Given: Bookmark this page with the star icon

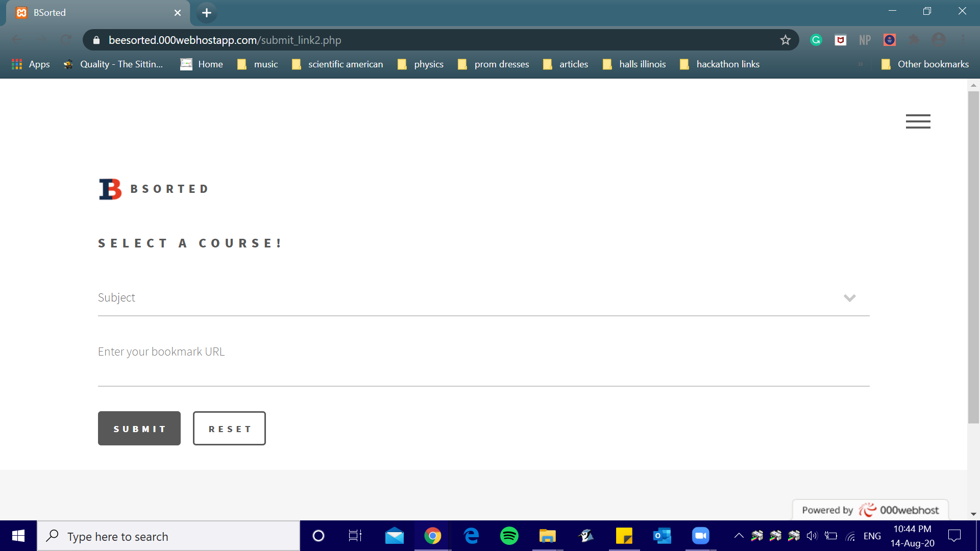Looking at the screenshot, I should click(x=785, y=40).
